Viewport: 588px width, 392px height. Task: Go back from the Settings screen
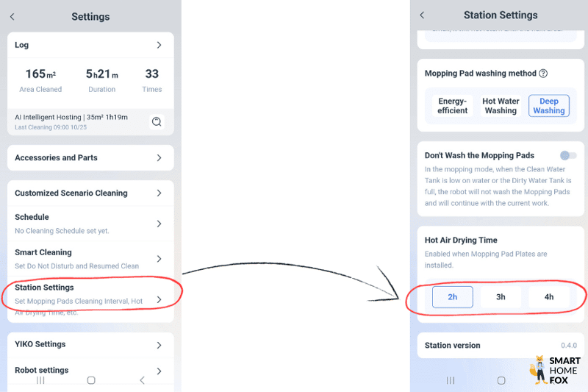coord(12,17)
